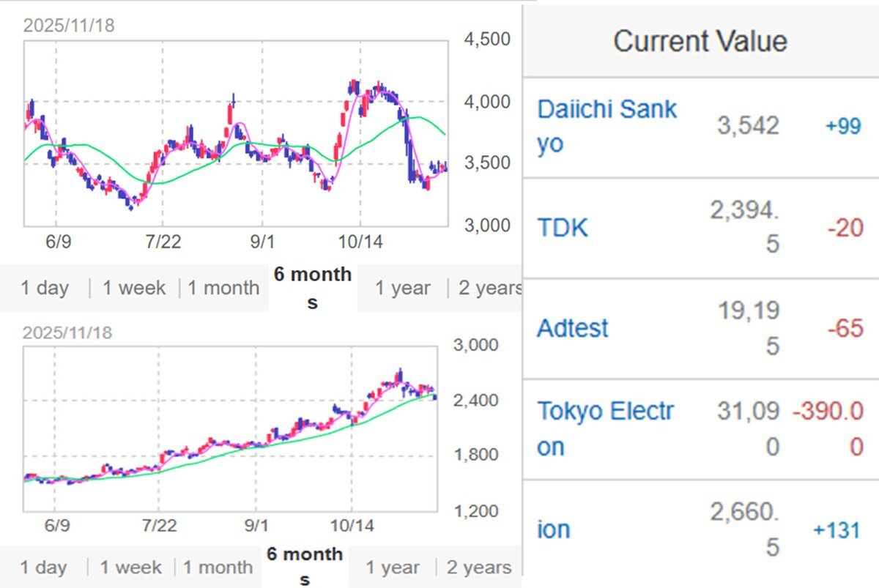Show 1 year view on the lower chart
879x588 pixels.
click(x=393, y=567)
